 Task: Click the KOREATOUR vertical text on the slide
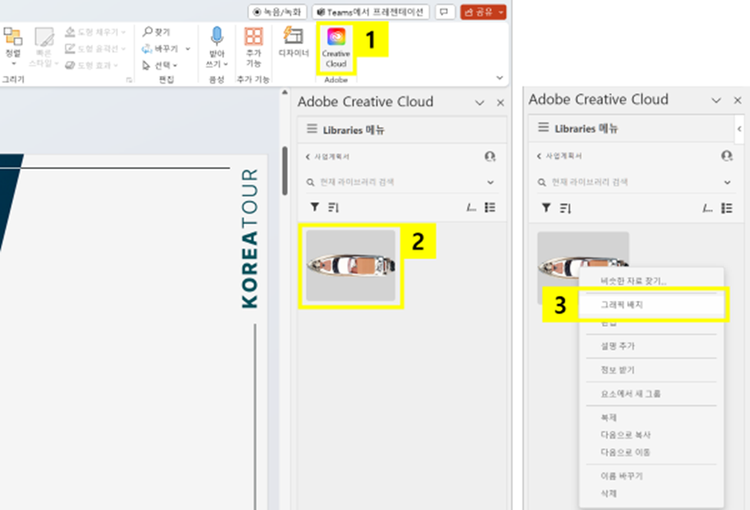click(x=250, y=238)
